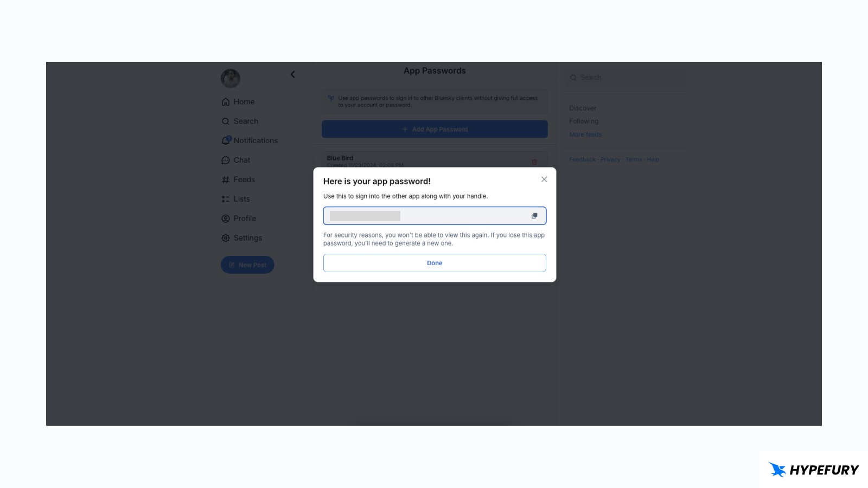
Task: Open the Privacy link in the footer
Action: tap(610, 159)
